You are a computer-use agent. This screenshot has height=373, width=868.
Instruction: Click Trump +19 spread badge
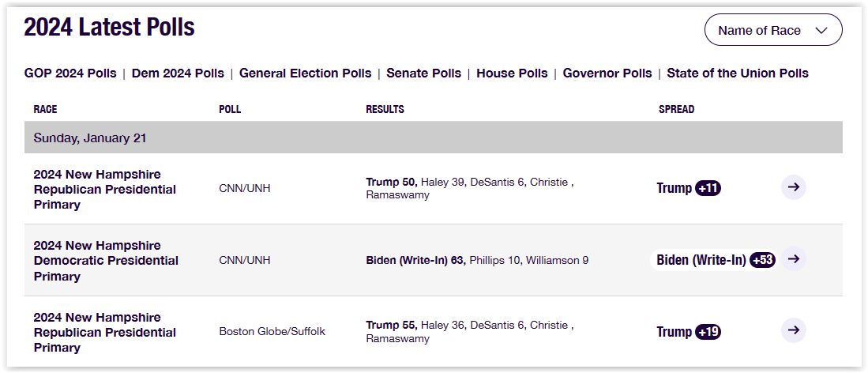click(708, 332)
